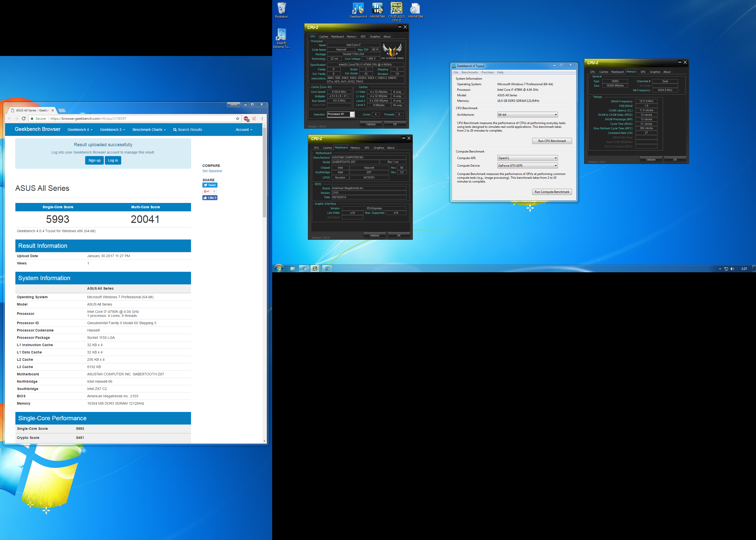Run the CPU Benchmark in Geekbench
The height and width of the screenshot is (540, 756).
click(552, 141)
